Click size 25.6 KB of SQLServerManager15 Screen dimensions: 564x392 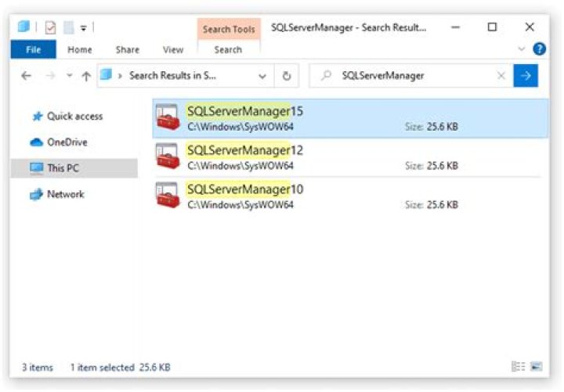(x=442, y=127)
